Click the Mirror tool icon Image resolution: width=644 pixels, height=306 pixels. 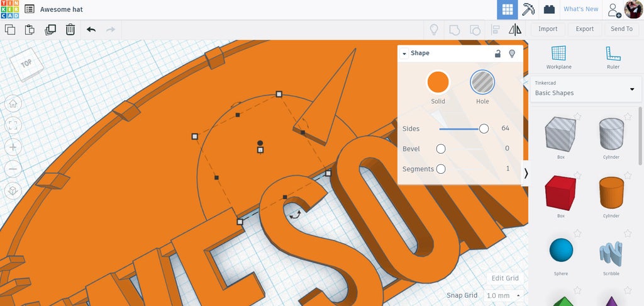[x=514, y=30]
